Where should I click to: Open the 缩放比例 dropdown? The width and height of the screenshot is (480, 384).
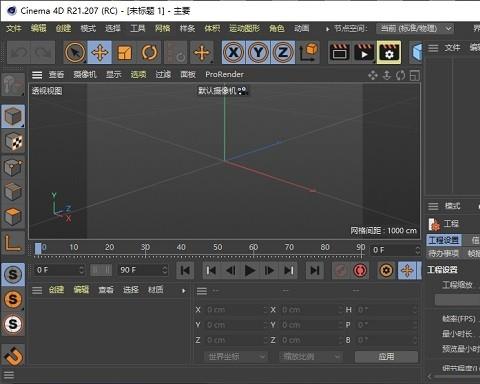311,357
